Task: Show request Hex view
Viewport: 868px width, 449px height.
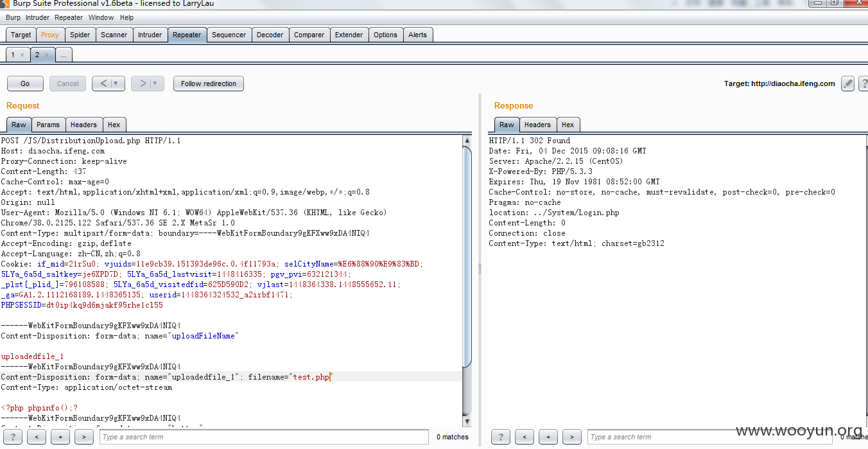Action: tap(114, 125)
